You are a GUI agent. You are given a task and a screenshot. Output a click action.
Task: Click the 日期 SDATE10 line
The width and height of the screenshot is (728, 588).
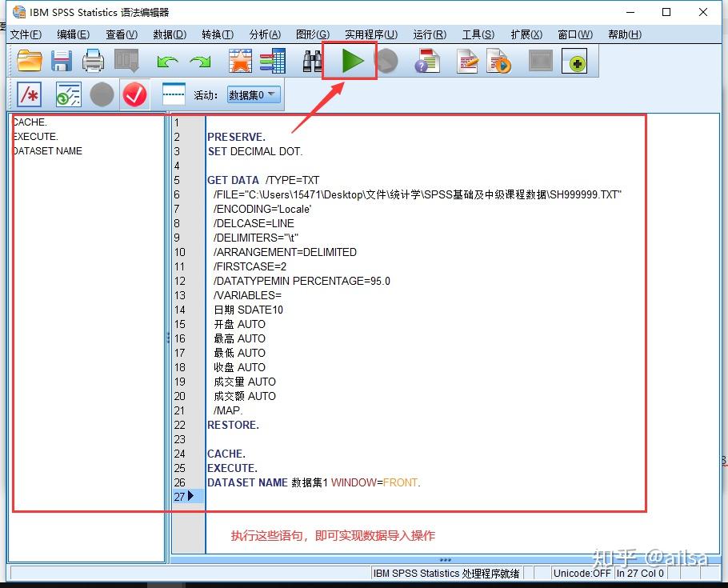(x=248, y=310)
